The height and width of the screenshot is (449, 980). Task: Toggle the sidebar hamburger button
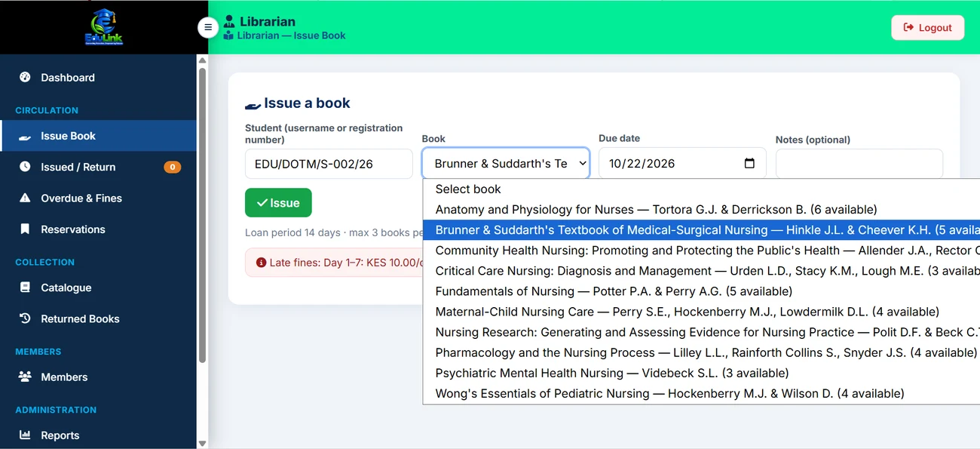pos(208,27)
